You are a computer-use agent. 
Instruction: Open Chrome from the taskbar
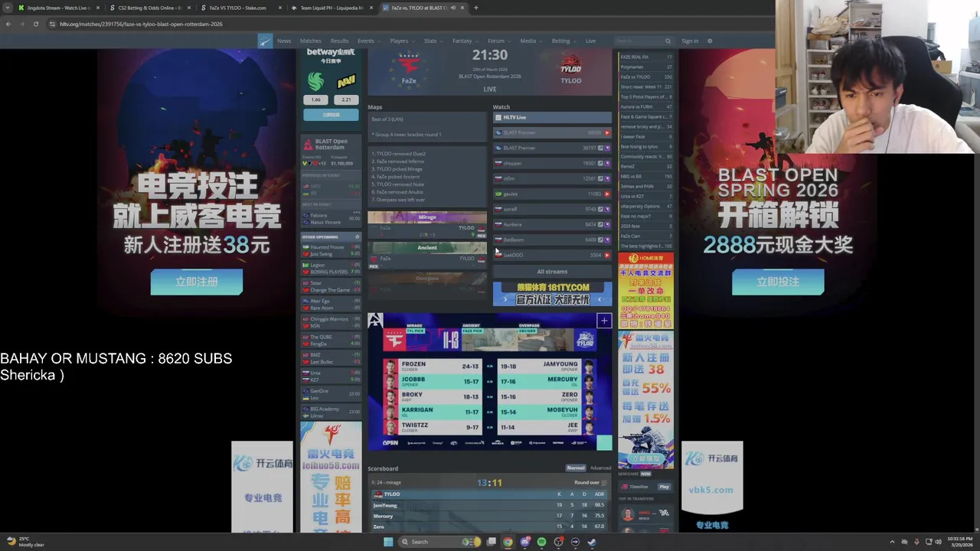[508, 542]
